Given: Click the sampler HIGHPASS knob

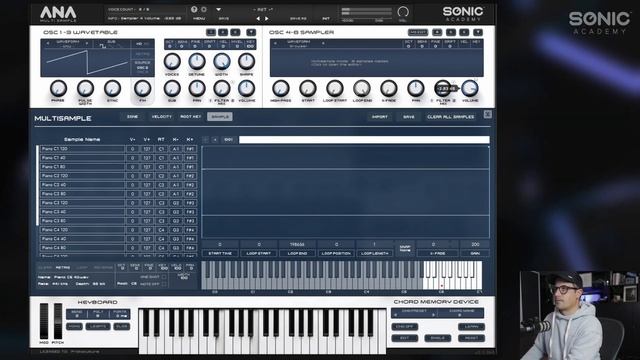Looking at the screenshot, I should click(x=280, y=89).
